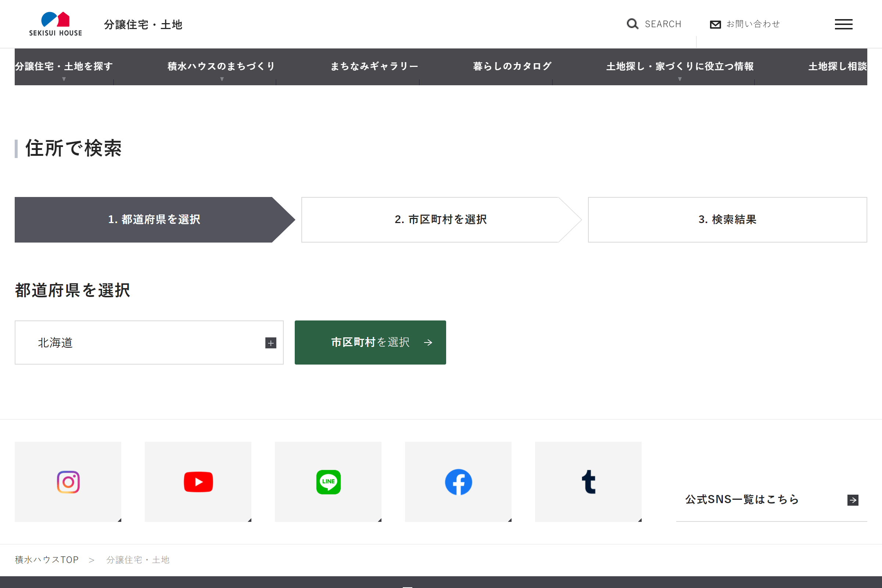Screen dimensions: 882x588
Task: Open まちなみギャラリー nav item
Action: [x=374, y=67]
